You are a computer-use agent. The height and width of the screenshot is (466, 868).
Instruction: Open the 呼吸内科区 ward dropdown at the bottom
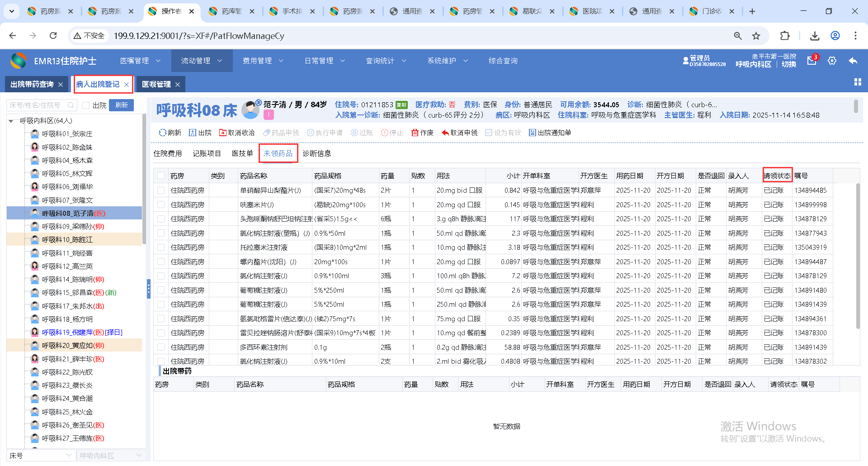[x=111, y=456]
